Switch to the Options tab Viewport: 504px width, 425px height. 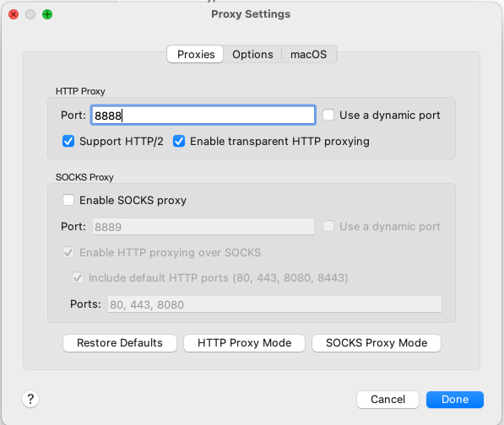[252, 54]
